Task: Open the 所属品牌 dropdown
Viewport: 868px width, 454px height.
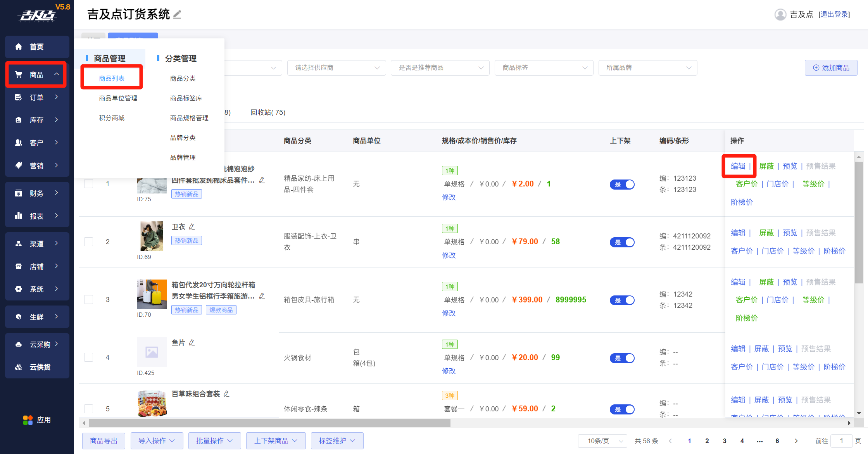Action: click(647, 68)
